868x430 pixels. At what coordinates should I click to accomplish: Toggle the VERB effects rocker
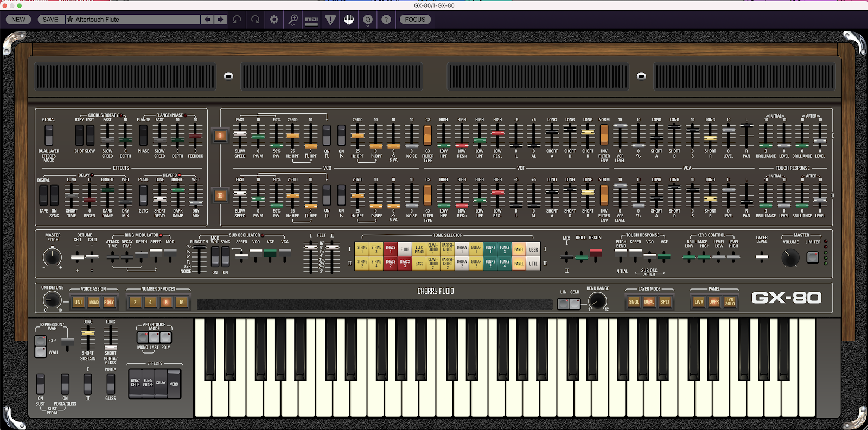(x=174, y=383)
